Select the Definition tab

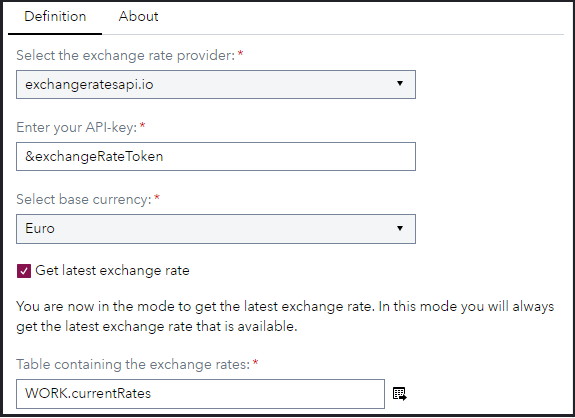55,16
